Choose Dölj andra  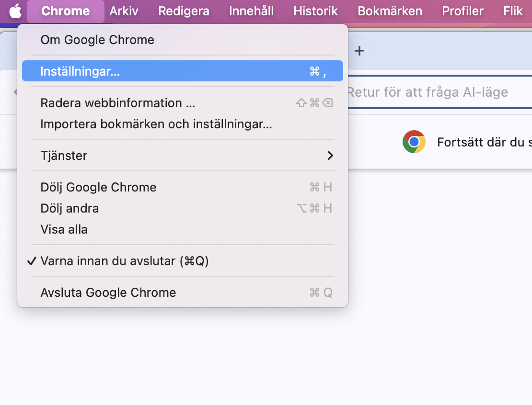(x=183, y=208)
